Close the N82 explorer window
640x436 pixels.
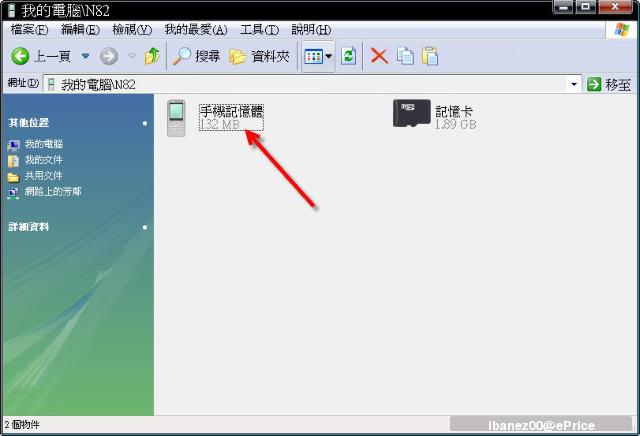[616, 7]
